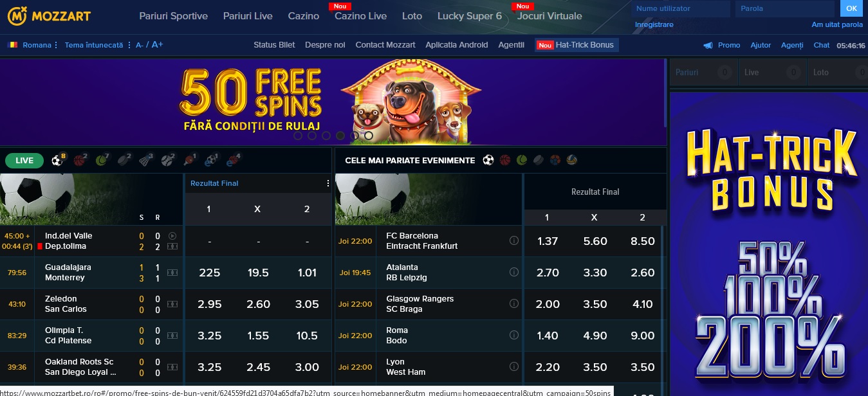Open the Romana language dropdown
This screenshot has height=396, width=868.
pyautogui.click(x=33, y=45)
